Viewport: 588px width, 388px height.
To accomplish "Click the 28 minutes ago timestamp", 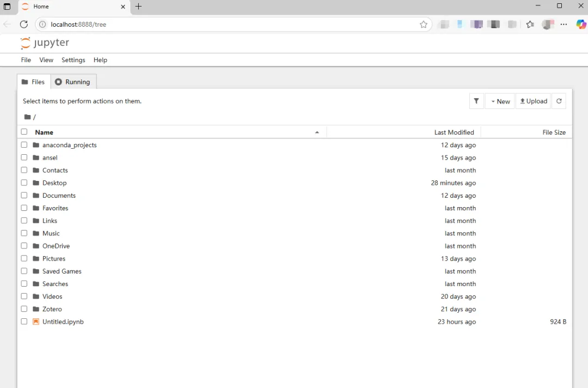I will pyautogui.click(x=454, y=183).
